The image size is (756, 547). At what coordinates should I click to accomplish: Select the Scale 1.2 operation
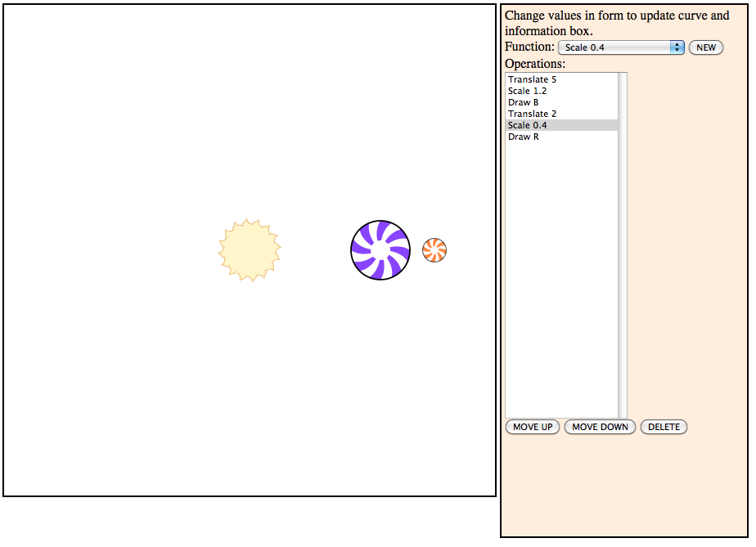pos(528,91)
